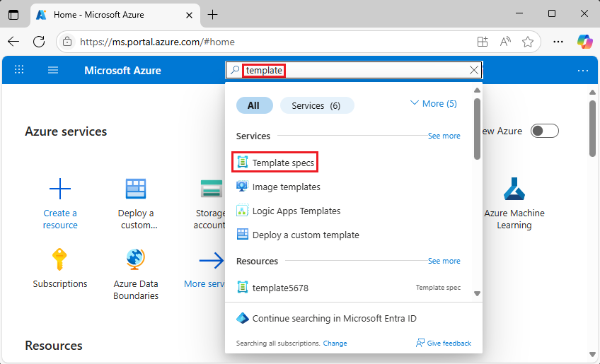
Task: Select Template specs service result
Action: pos(275,163)
